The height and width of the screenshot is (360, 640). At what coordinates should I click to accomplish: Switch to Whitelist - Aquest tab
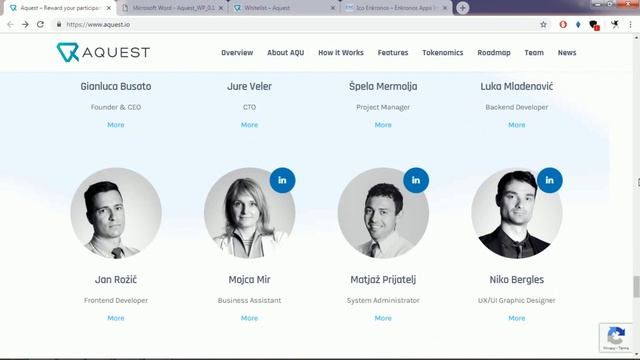click(x=284, y=8)
